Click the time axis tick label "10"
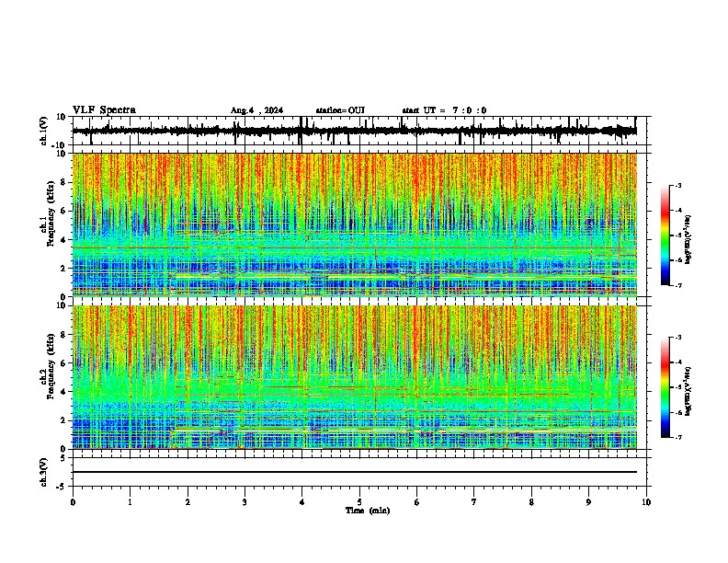The height and width of the screenshot is (563, 728). point(646,502)
